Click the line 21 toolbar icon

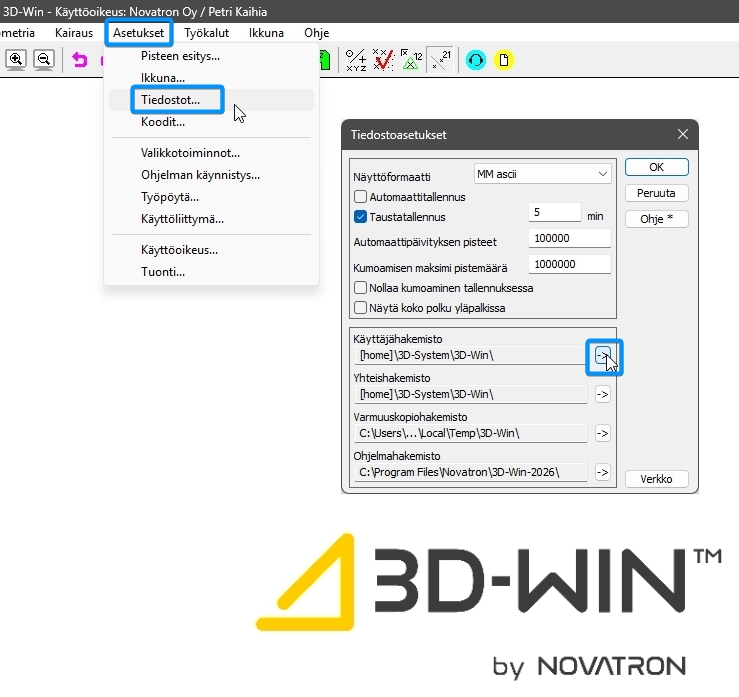click(x=440, y=60)
